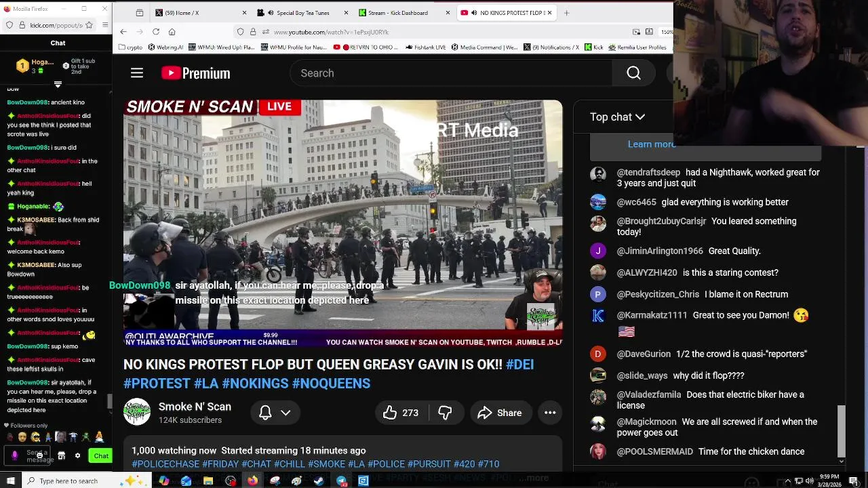Open the Fishtank LIVE bookmark
Screen dimensions: 868x488
(x=425, y=47)
